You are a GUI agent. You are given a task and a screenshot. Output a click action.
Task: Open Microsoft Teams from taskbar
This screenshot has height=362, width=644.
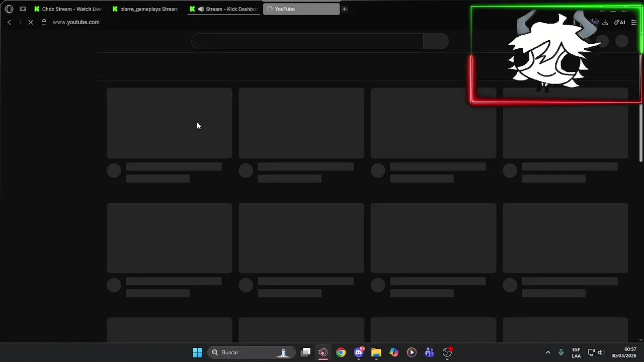pos(429,352)
